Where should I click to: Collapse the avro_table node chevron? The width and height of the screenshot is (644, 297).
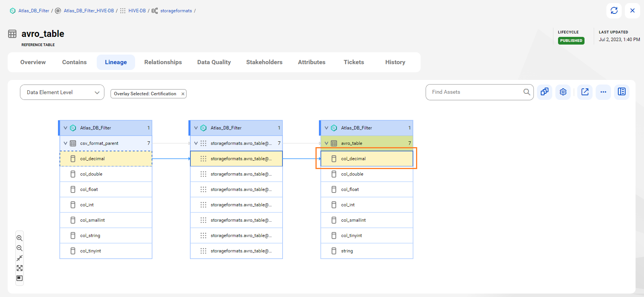(x=327, y=143)
